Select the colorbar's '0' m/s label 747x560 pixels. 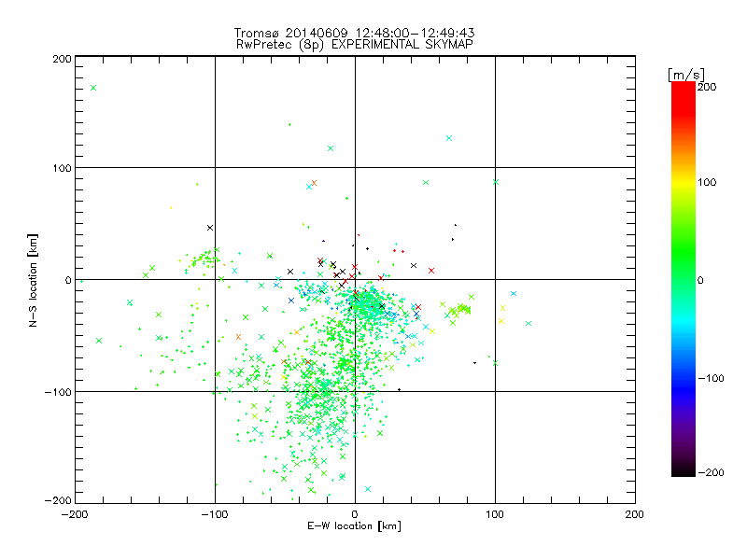click(700, 280)
